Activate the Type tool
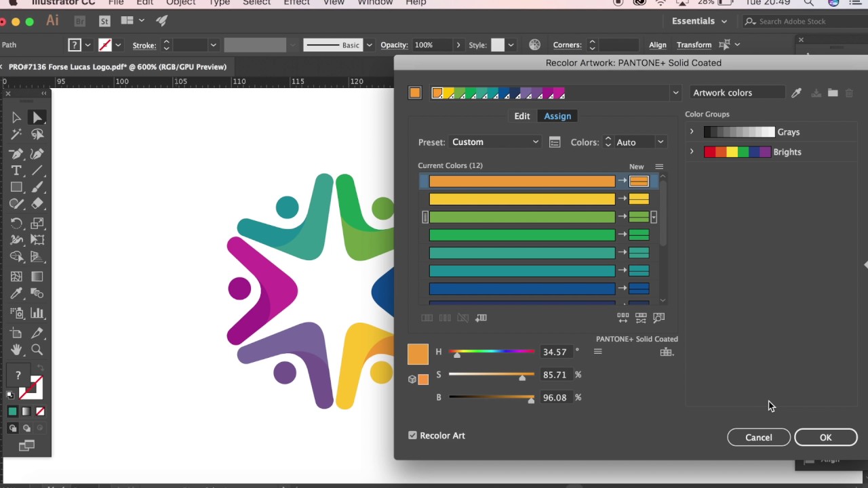868x488 pixels. pos(16,170)
